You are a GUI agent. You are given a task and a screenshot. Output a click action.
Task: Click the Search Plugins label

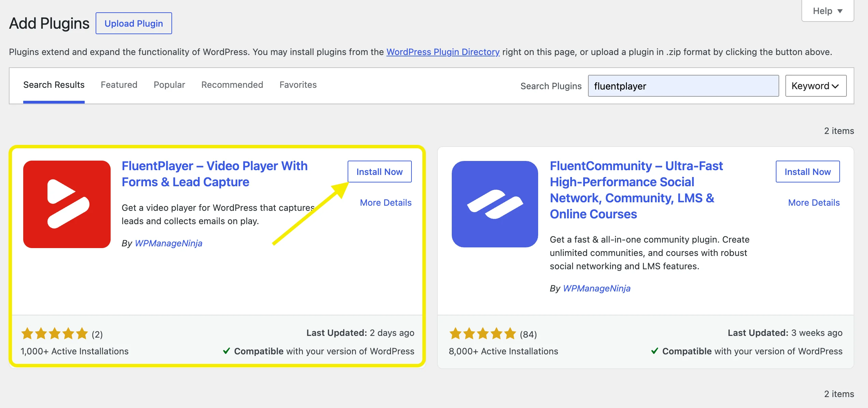pos(551,86)
